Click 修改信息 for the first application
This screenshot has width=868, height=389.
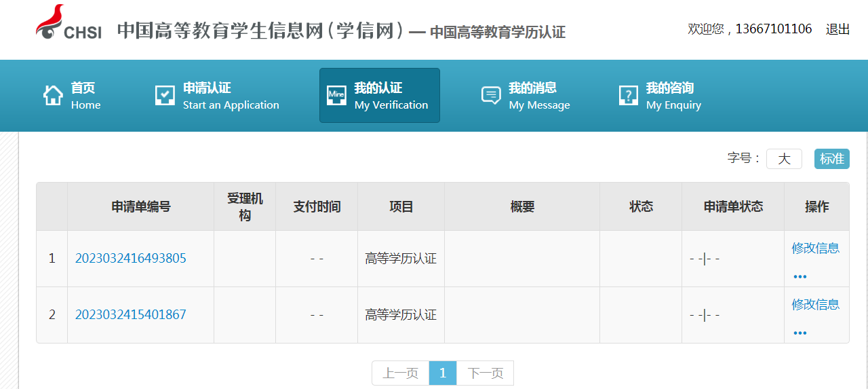[815, 248]
